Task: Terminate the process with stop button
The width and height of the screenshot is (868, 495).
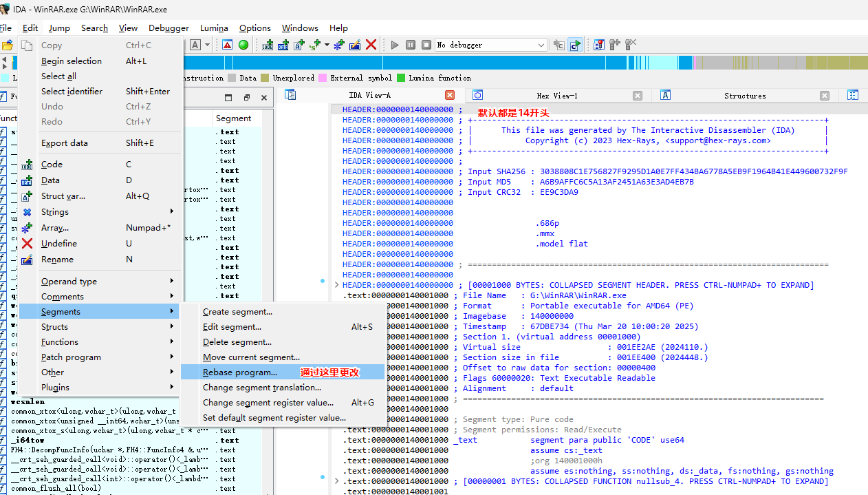Action: [x=426, y=45]
